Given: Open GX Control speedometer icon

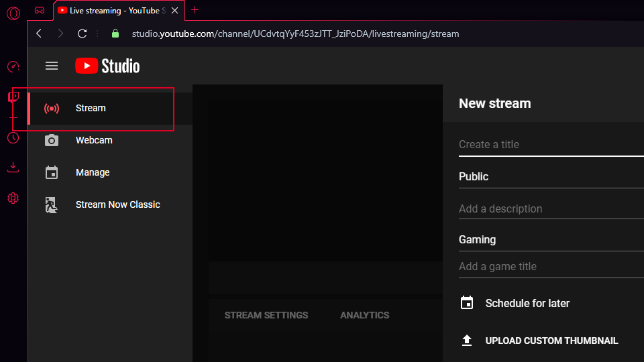Looking at the screenshot, I should pyautogui.click(x=13, y=66).
